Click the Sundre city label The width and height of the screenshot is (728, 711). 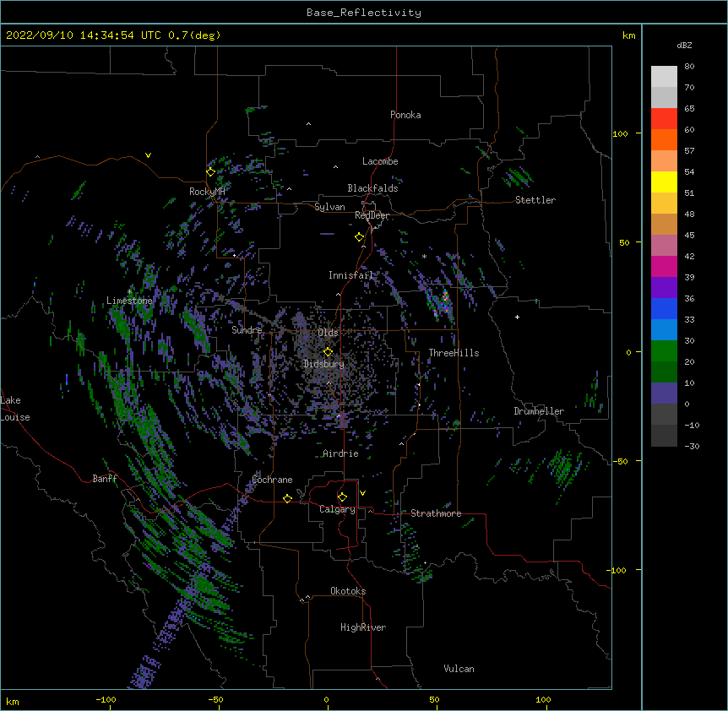(x=247, y=330)
